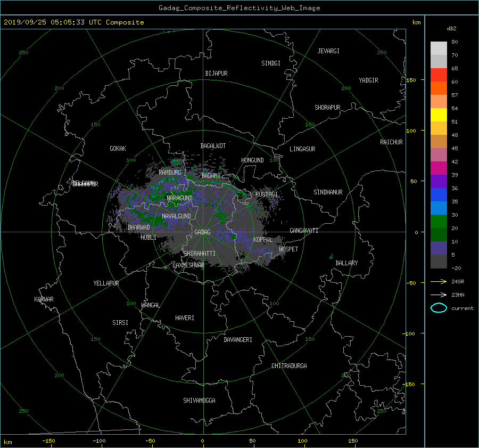The height and width of the screenshot is (448, 479).
Task: Click the SHIRAHATTI city label
Action: [200, 254]
